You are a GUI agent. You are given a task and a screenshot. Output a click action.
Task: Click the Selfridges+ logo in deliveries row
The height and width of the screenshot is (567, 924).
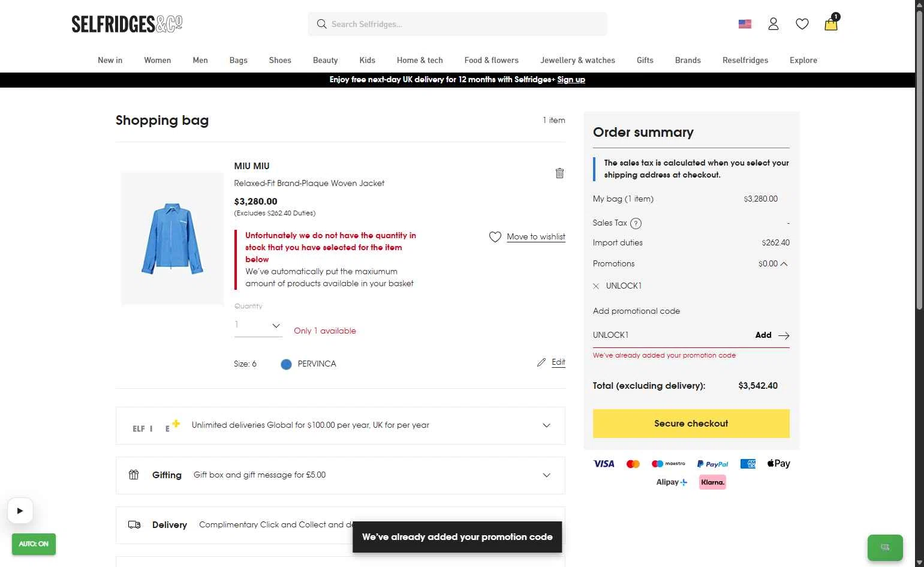point(155,425)
